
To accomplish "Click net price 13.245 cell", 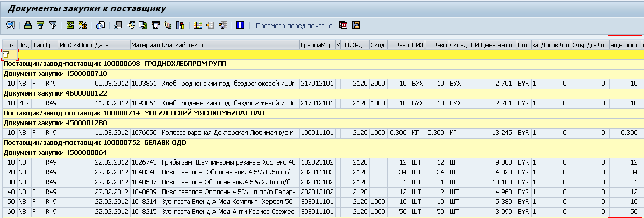I will (x=497, y=133).
